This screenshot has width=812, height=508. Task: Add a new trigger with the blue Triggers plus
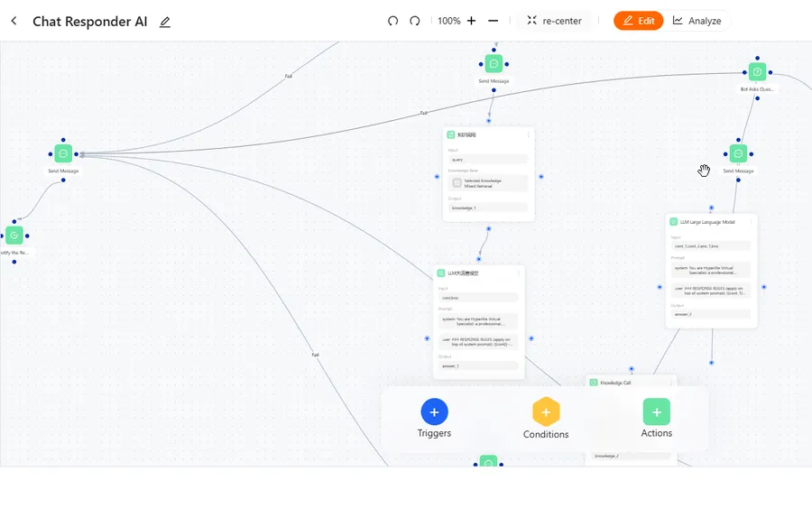click(x=435, y=411)
